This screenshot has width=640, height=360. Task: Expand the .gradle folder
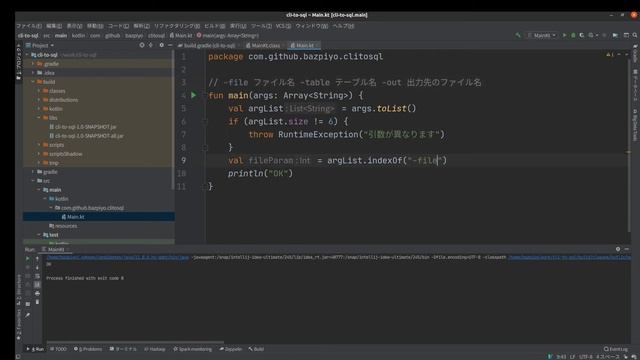(x=33, y=64)
